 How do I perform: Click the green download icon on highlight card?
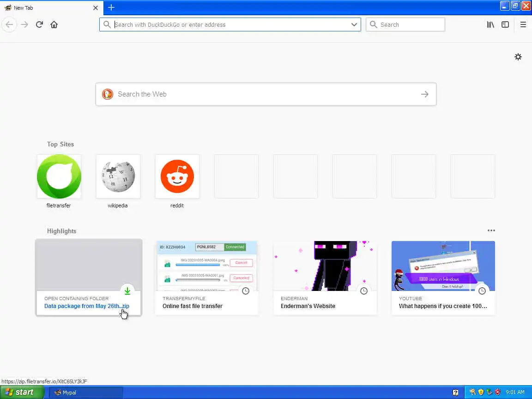pyautogui.click(x=127, y=291)
